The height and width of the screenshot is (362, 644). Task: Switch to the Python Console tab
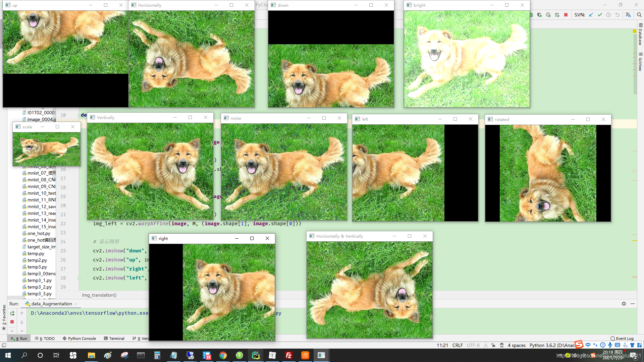(x=79, y=339)
